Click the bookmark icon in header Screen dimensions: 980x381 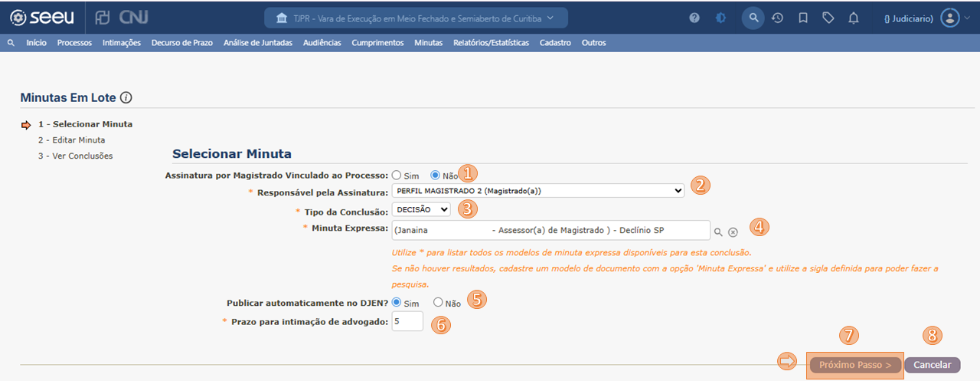coord(802,18)
